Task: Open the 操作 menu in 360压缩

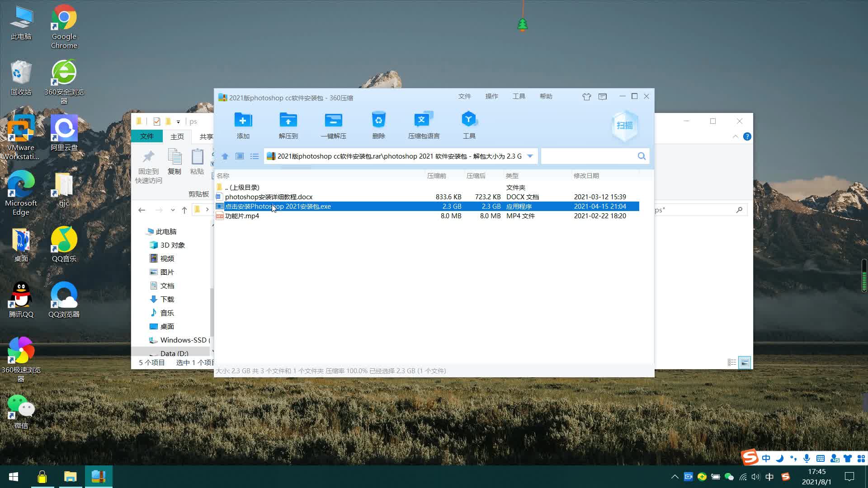Action: [491, 96]
